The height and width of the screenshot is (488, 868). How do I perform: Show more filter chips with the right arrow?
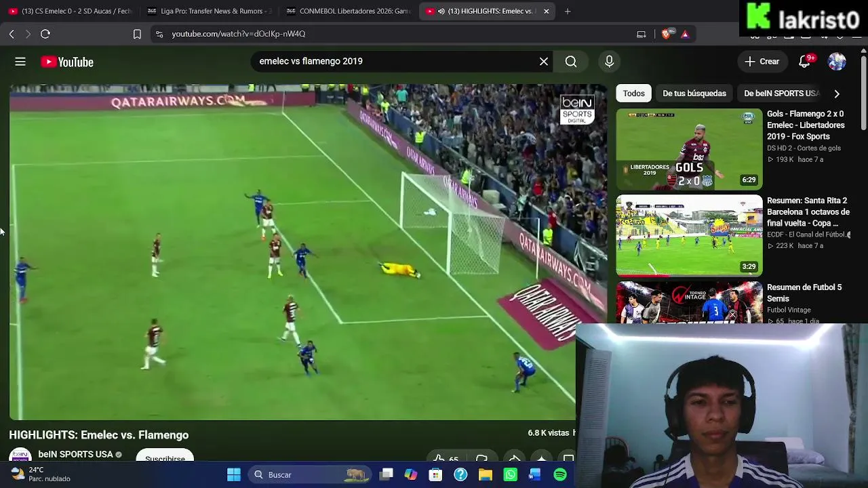(x=837, y=94)
